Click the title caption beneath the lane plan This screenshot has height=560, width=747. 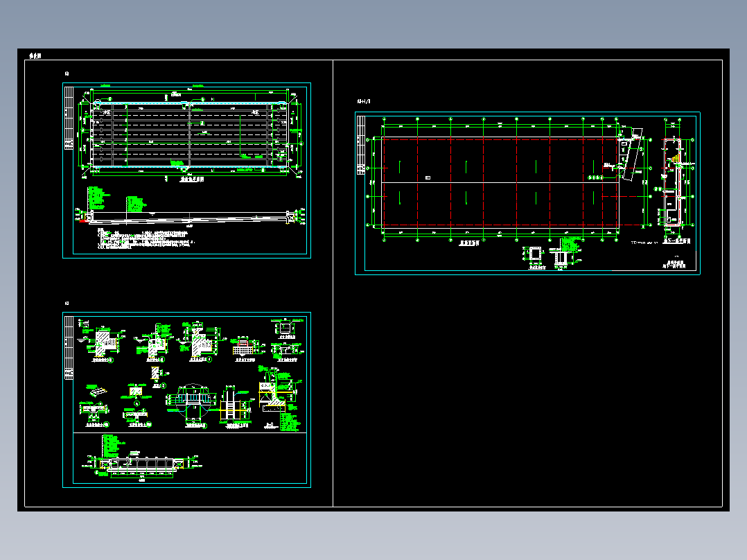tap(191, 180)
